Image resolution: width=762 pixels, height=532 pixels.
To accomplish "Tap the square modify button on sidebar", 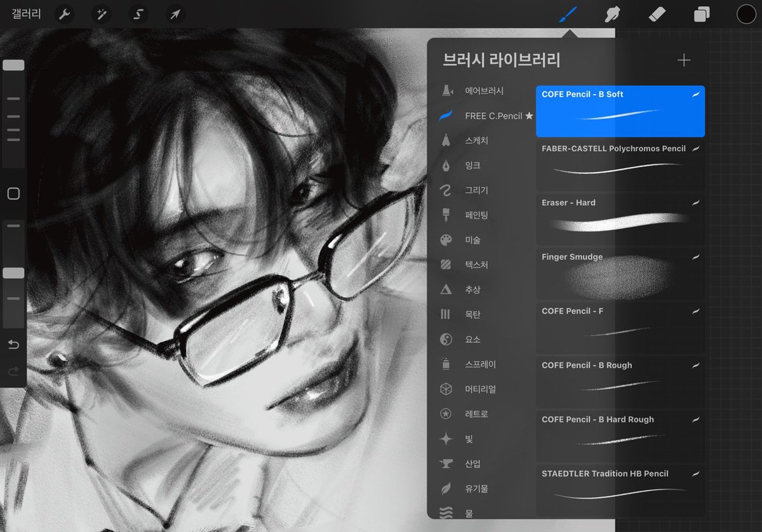I will [x=13, y=194].
